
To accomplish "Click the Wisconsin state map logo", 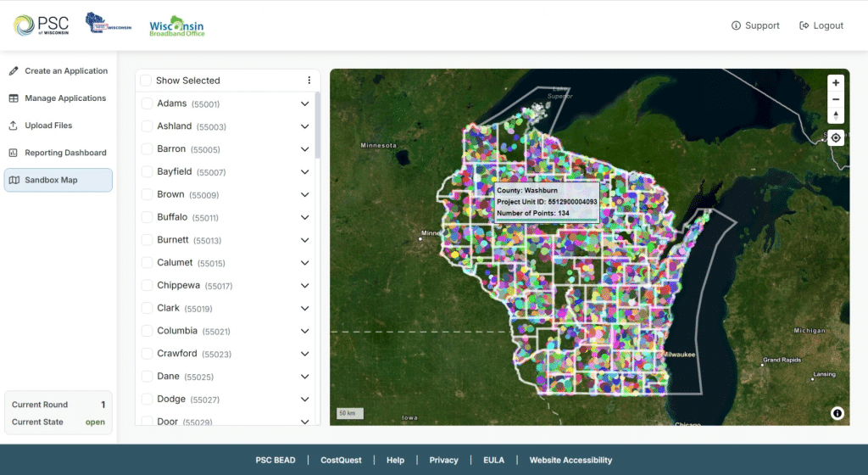I will tap(108, 23).
